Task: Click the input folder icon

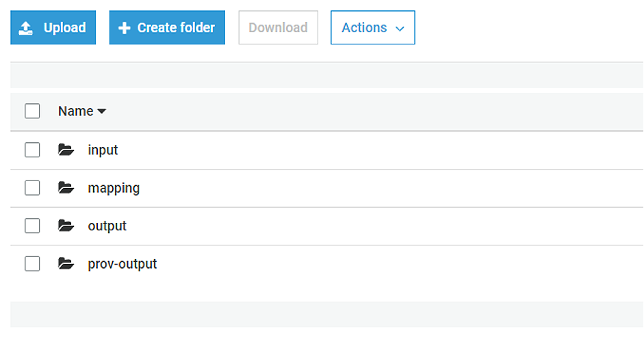Action: pyautogui.click(x=66, y=150)
